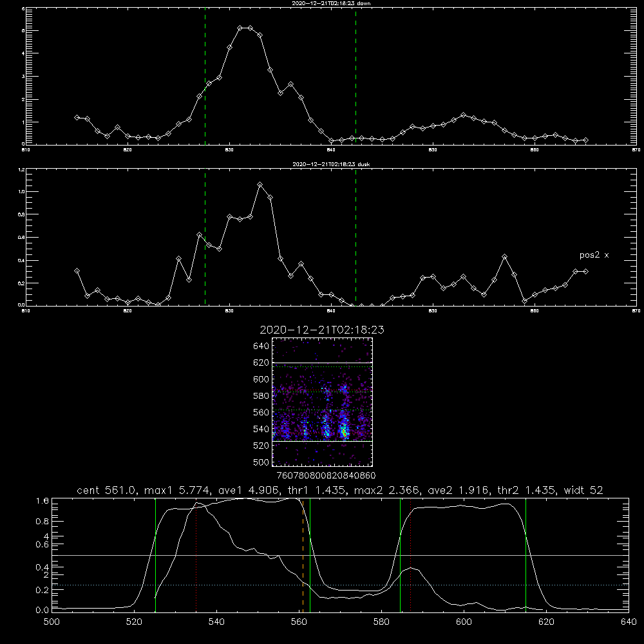Click the x-axis label '580' on the bottom plot
This screenshot has width=644, height=644.
point(381,622)
